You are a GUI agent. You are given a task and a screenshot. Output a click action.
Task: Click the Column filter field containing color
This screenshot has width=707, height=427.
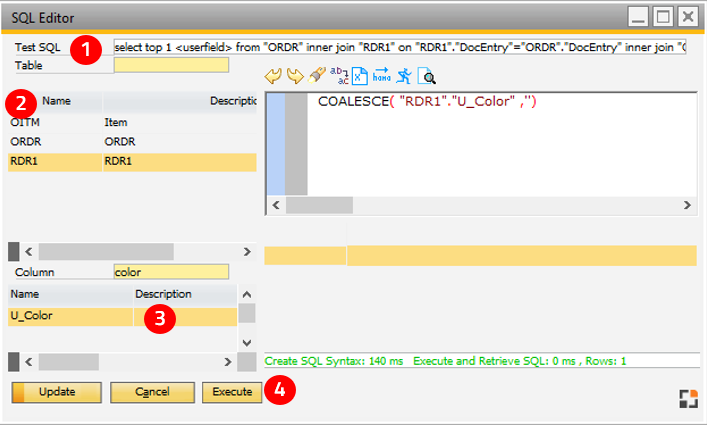click(171, 272)
